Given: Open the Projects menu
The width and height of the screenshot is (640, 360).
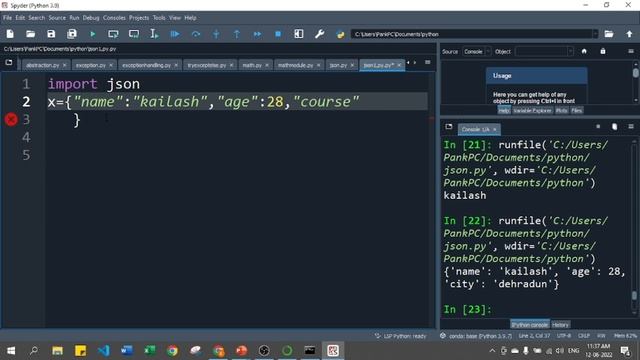Looking at the screenshot, I should (139, 18).
